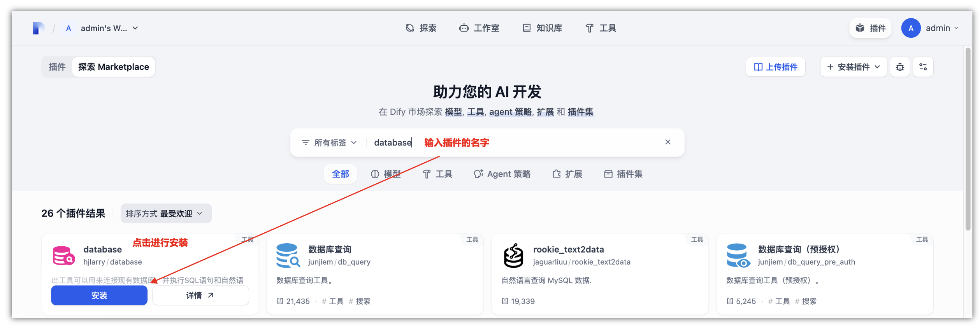980x330 pixels.
Task: Open the 工具 navigation tab
Action: 601,28
